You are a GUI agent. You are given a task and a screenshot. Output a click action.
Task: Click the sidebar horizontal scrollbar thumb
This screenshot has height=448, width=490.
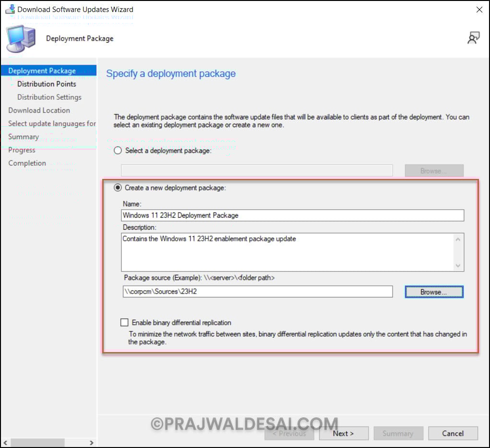click(38, 443)
